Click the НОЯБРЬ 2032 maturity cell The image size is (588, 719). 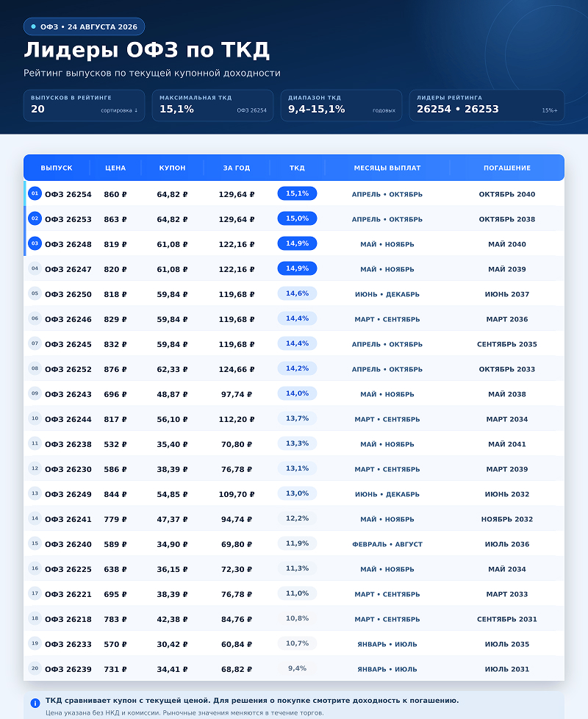[x=507, y=519]
